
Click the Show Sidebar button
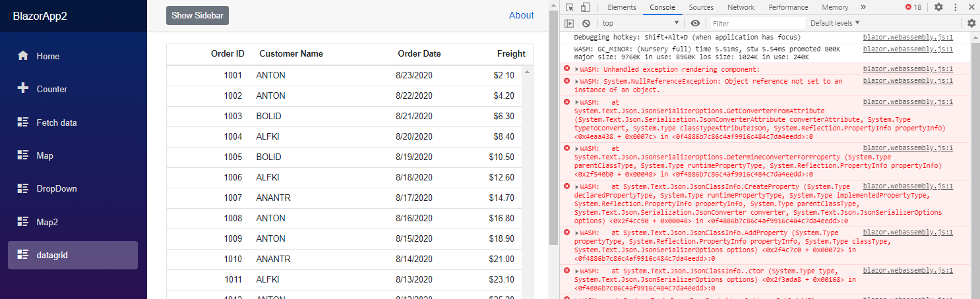click(x=197, y=15)
